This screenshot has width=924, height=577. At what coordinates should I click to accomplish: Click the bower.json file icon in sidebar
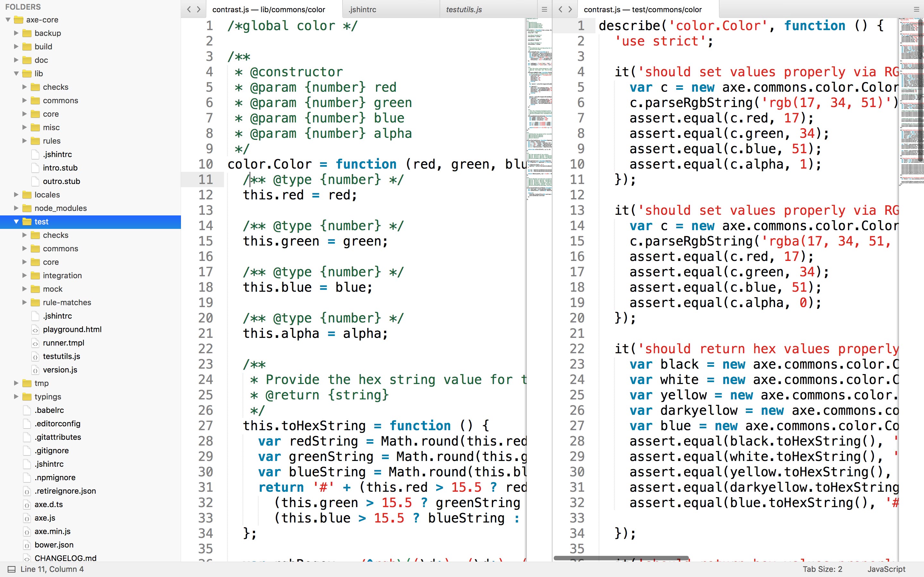click(x=26, y=545)
